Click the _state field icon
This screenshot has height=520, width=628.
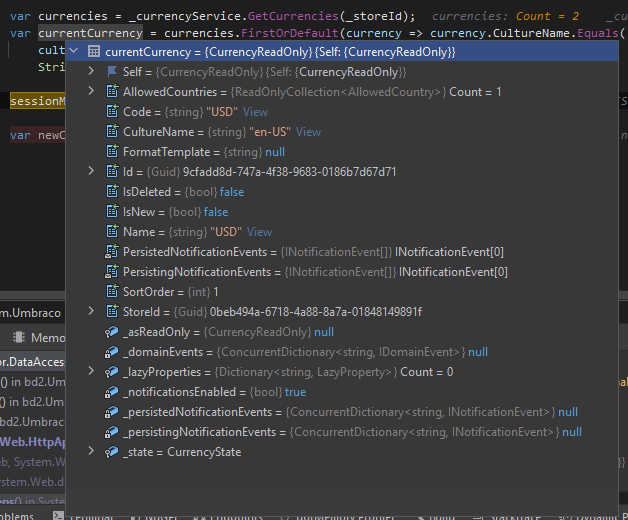click(112, 452)
